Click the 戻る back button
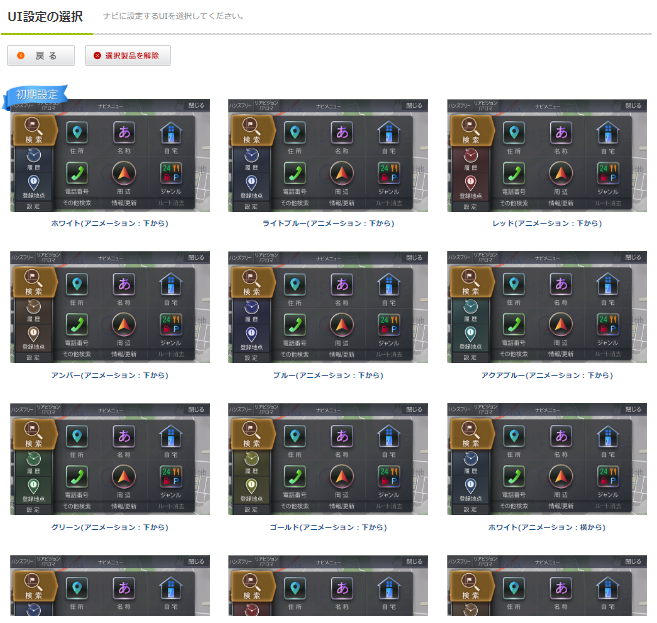The height and width of the screenshot is (623, 657). [x=41, y=56]
